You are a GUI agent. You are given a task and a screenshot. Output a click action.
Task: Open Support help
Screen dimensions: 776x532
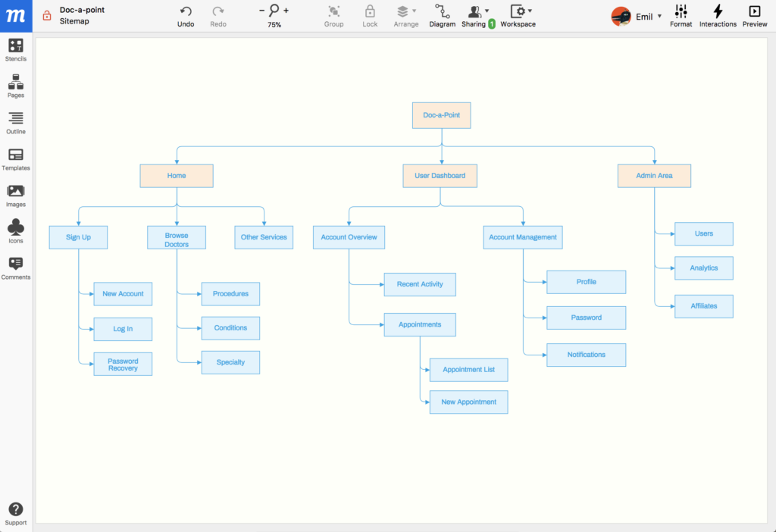pos(15,513)
